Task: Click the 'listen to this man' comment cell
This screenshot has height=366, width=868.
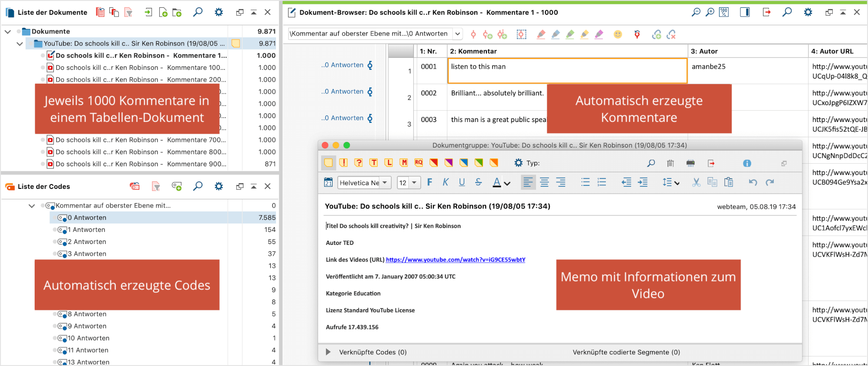Action: point(567,70)
